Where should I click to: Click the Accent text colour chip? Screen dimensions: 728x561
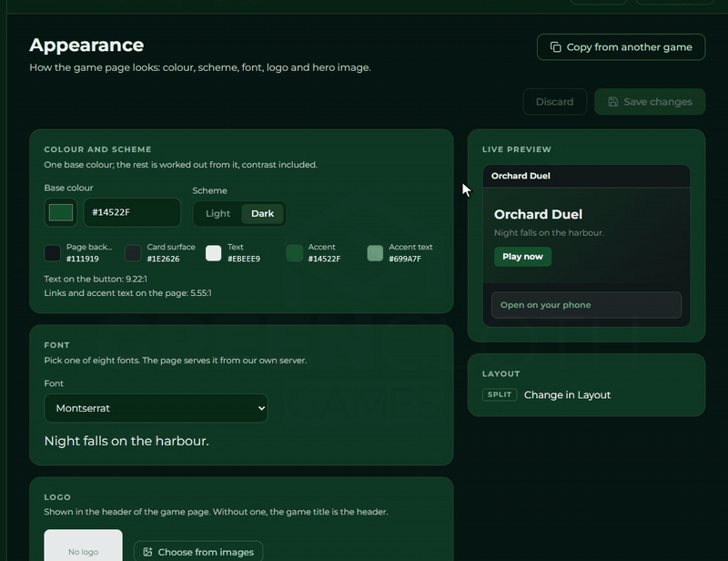375,253
